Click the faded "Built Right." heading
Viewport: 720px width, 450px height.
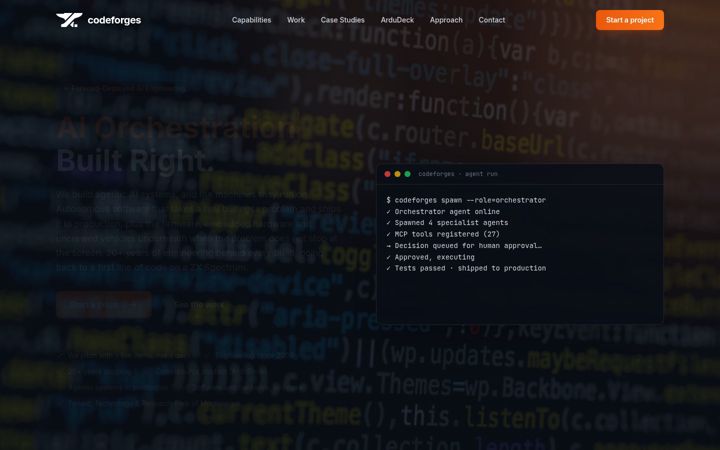135,161
